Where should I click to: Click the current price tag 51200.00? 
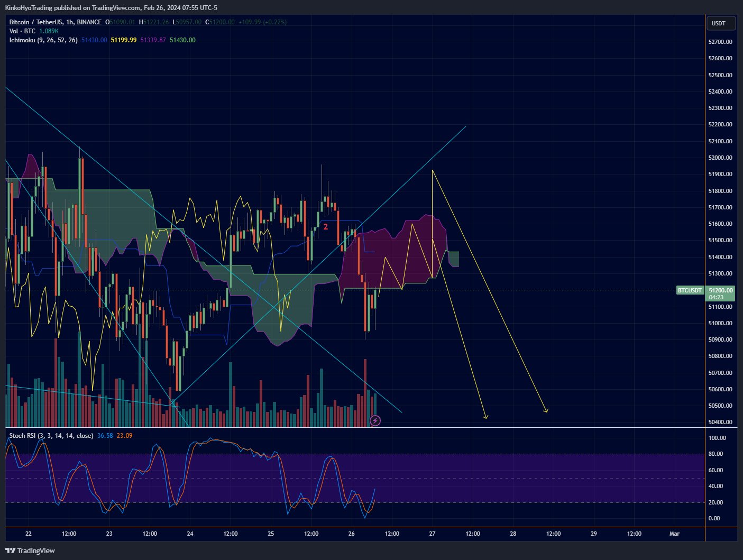[721, 290]
